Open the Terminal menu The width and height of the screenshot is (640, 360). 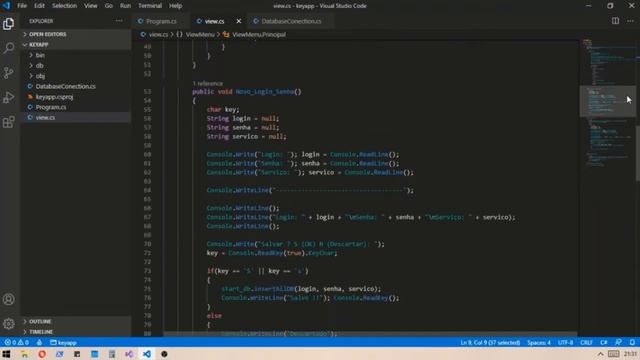pyautogui.click(x=150, y=6)
